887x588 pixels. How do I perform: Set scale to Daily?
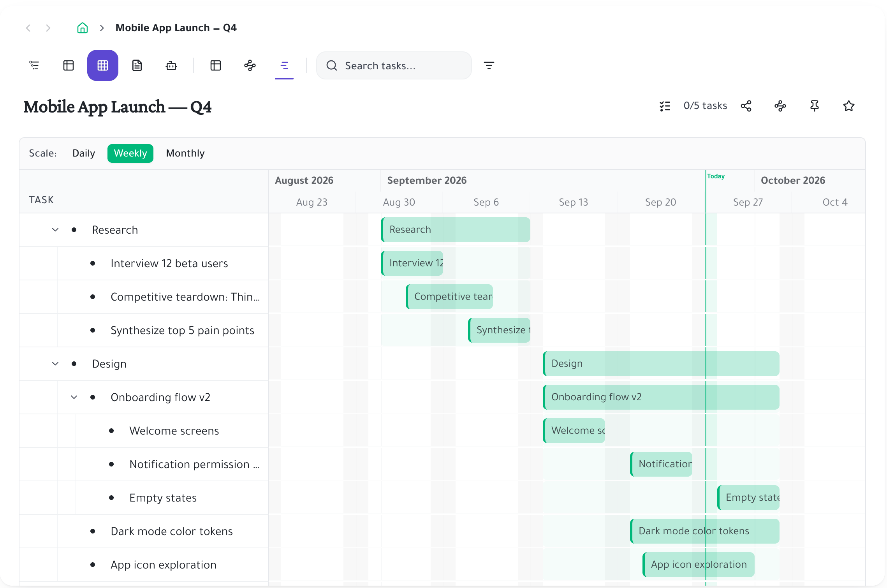(84, 153)
